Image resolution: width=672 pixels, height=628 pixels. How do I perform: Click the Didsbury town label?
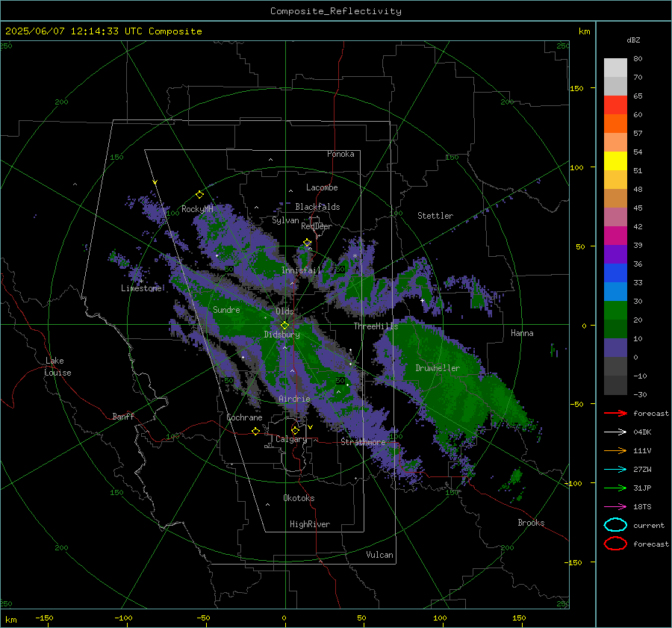282,335
